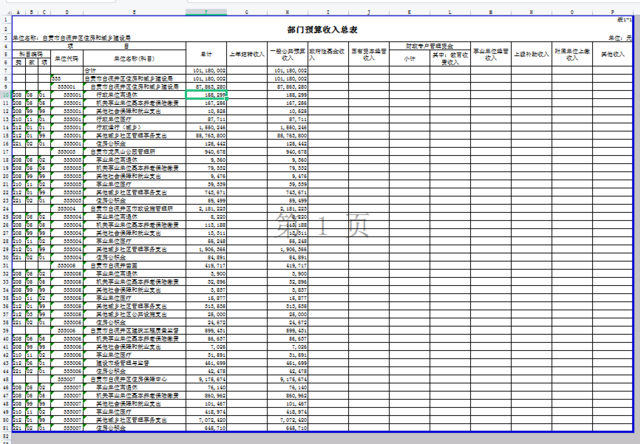Click the 科目编码 header cell
Viewport: 640px width, 444px height.
29,52
